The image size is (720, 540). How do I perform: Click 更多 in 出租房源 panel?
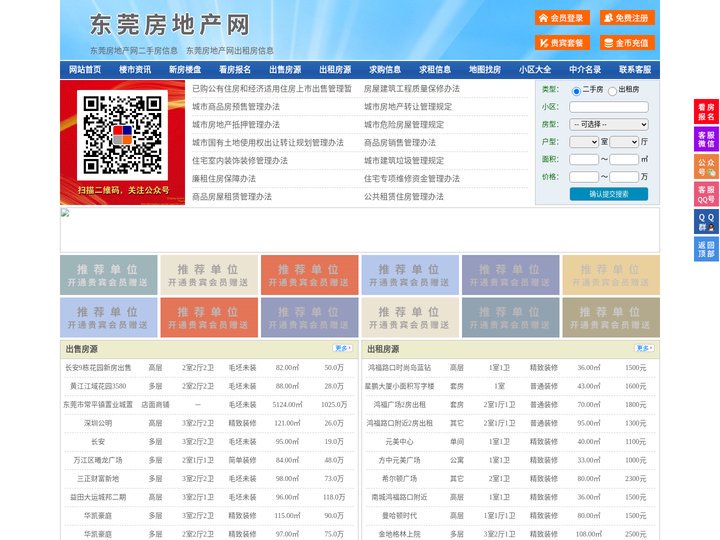tap(644, 349)
